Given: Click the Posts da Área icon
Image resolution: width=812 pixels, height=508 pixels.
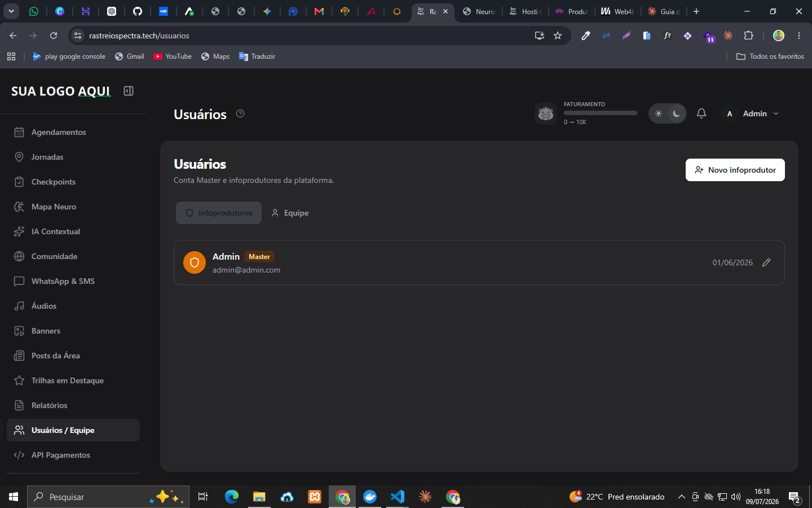Looking at the screenshot, I should pos(19,356).
